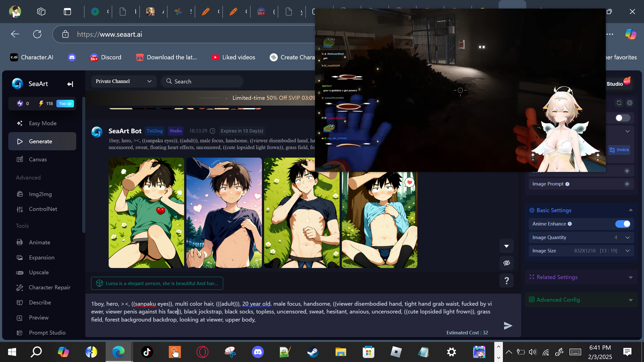Launch the Animate tool

click(42, 242)
